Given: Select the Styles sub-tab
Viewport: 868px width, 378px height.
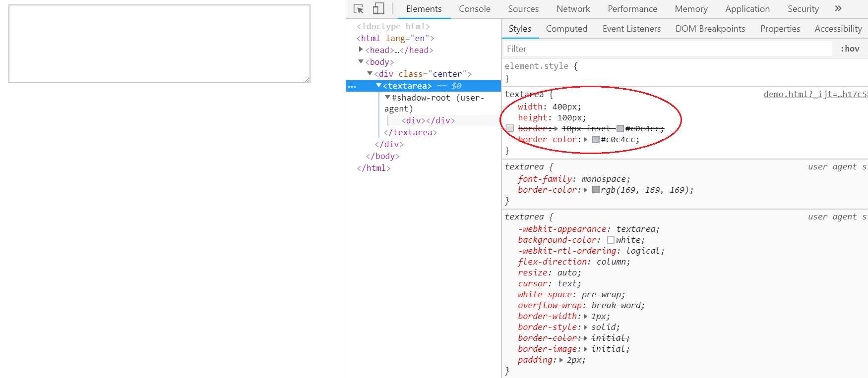Looking at the screenshot, I should [520, 29].
